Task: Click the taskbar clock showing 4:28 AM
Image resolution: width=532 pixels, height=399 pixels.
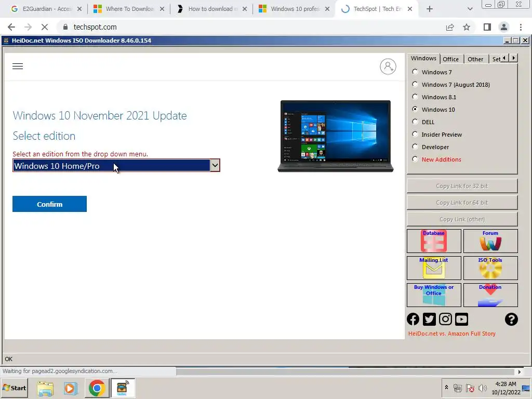Action: [x=506, y=388]
